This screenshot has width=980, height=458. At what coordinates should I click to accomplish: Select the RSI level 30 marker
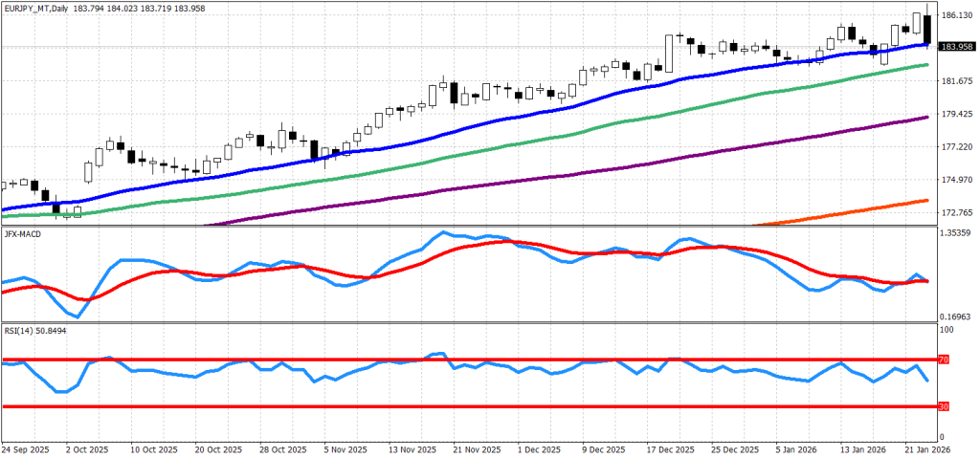click(943, 406)
